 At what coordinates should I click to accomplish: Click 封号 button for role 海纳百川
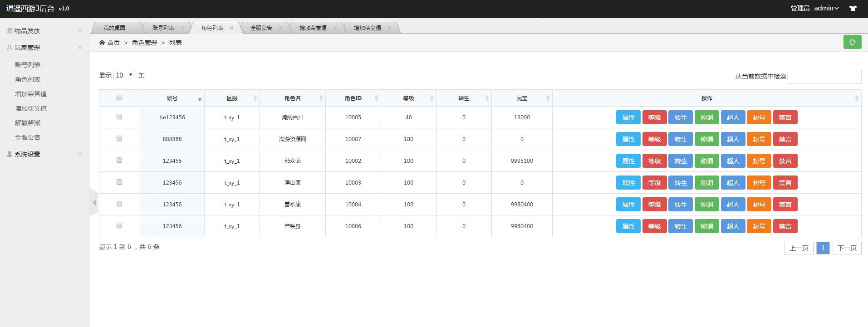(759, 117)
